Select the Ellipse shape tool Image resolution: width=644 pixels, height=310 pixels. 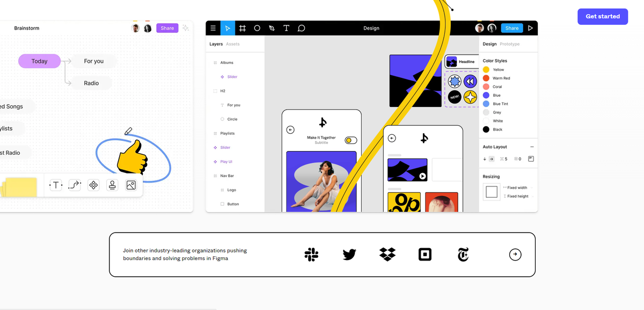(257, 28)
